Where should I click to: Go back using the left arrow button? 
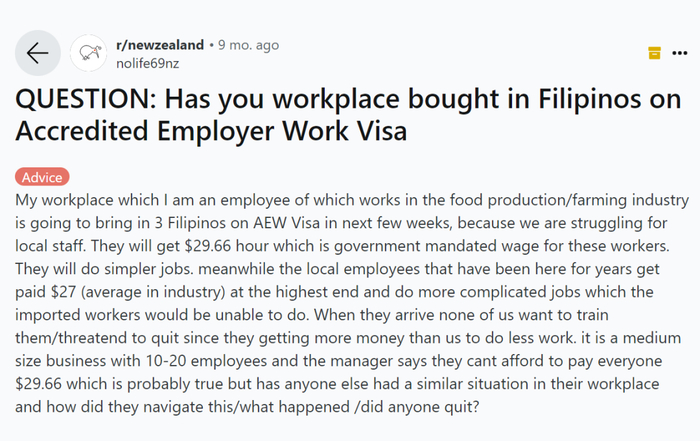(x=38, y=53)
